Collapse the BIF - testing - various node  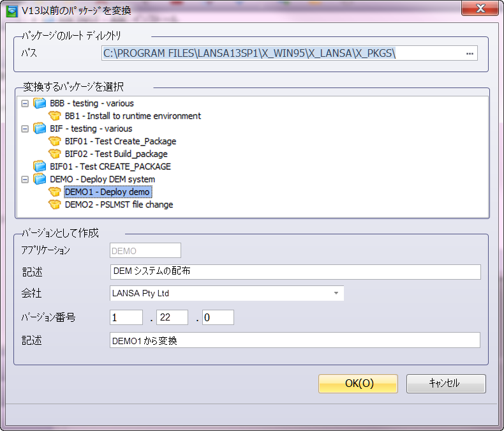(25, 129)
